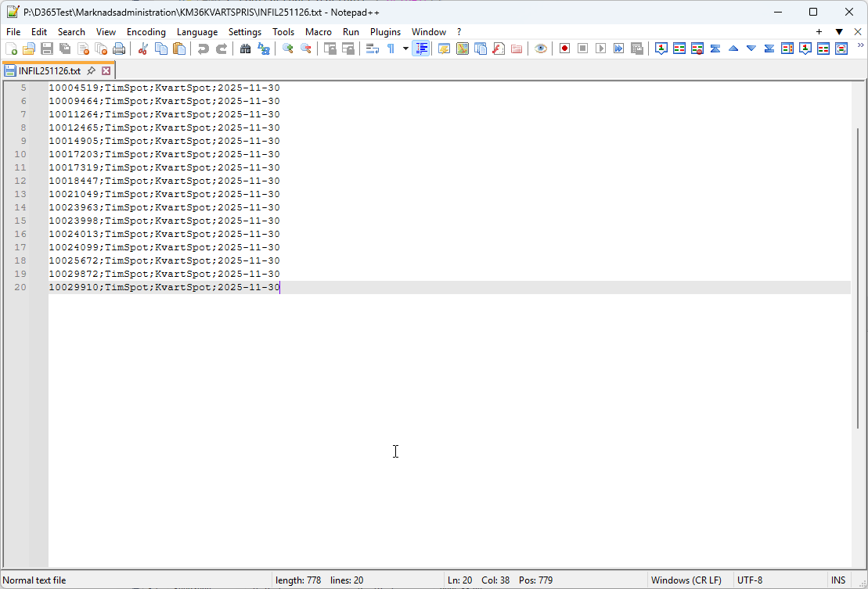The height and width of the screenshot is (589, 868).
Task: Toggle Show All Characters pilcrow button
Action: point(391,48)
